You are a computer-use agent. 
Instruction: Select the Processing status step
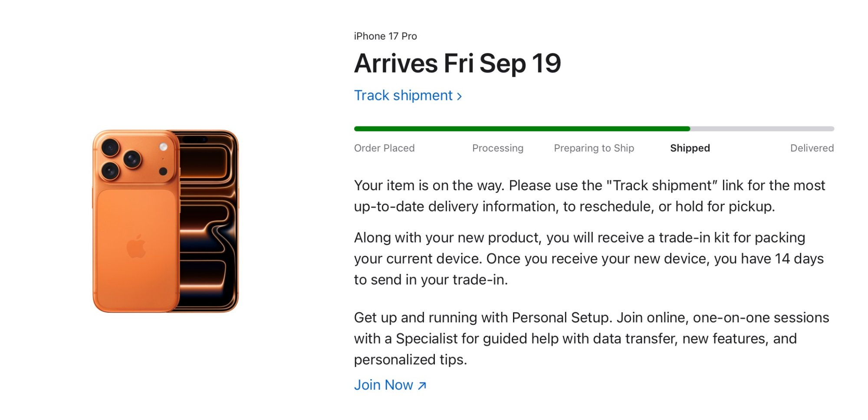[x=498, y=148]
